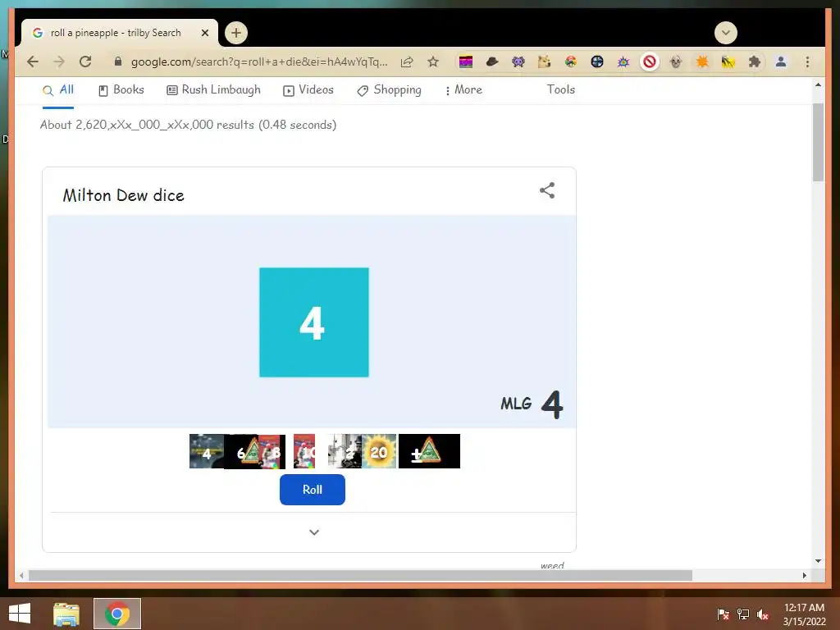Open the orange sun splat extension

702,62
